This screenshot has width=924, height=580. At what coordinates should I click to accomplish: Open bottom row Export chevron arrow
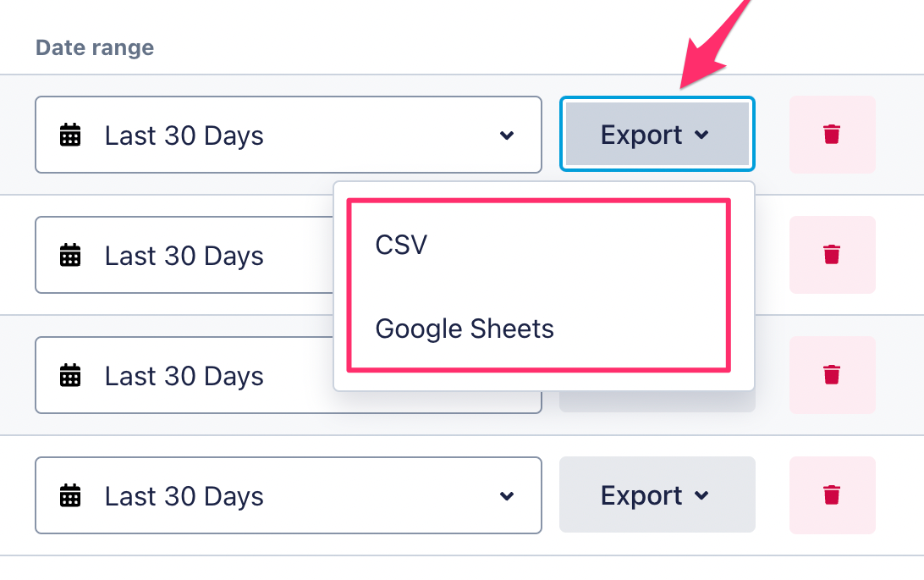tap(701, 496)
